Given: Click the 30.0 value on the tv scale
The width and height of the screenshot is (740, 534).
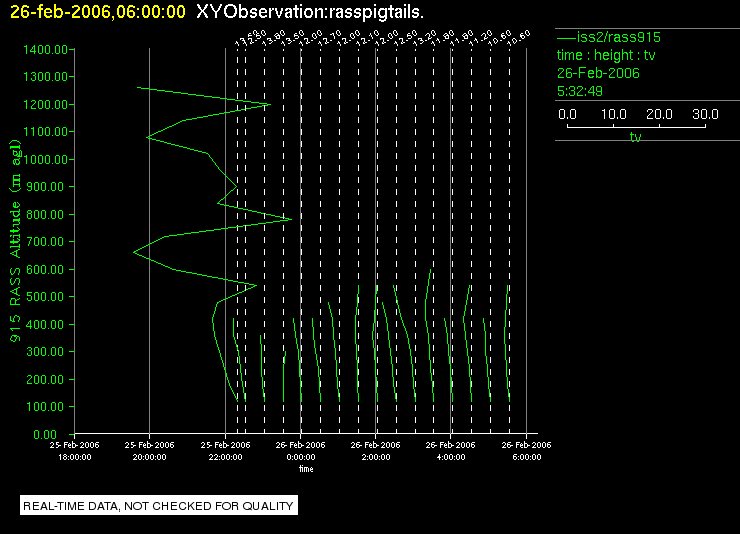Looking at the screenshot, I should click(x=705, y=114).
